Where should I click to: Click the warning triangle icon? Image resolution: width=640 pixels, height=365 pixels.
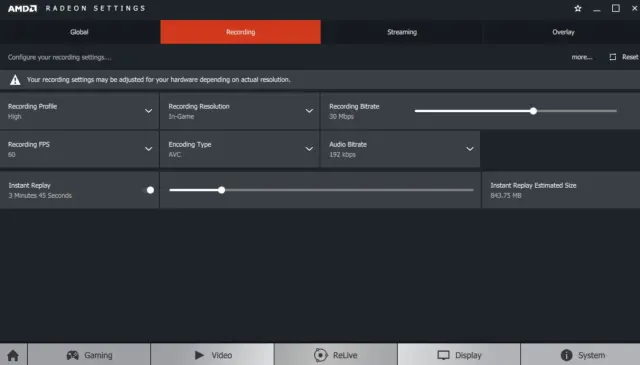[15, 80]
